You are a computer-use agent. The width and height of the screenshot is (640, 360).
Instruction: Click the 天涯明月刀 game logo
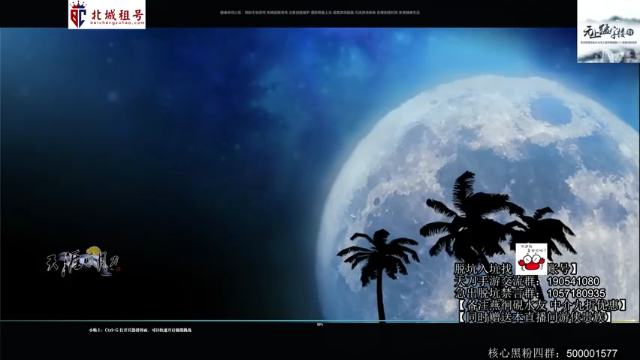83,261
